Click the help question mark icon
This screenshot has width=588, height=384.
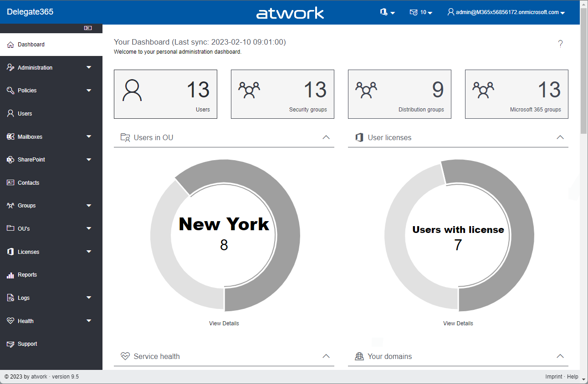click(x=560, y=44)
